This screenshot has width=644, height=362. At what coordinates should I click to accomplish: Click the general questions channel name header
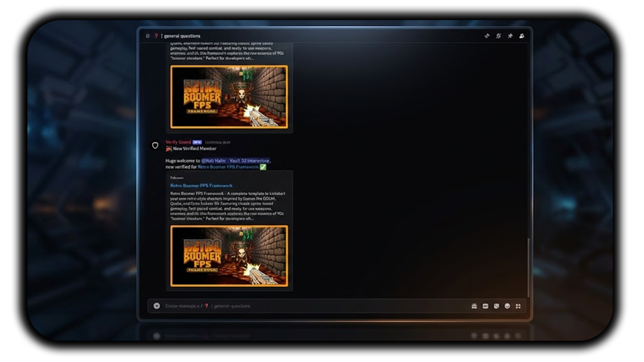[x=182, y=36]
